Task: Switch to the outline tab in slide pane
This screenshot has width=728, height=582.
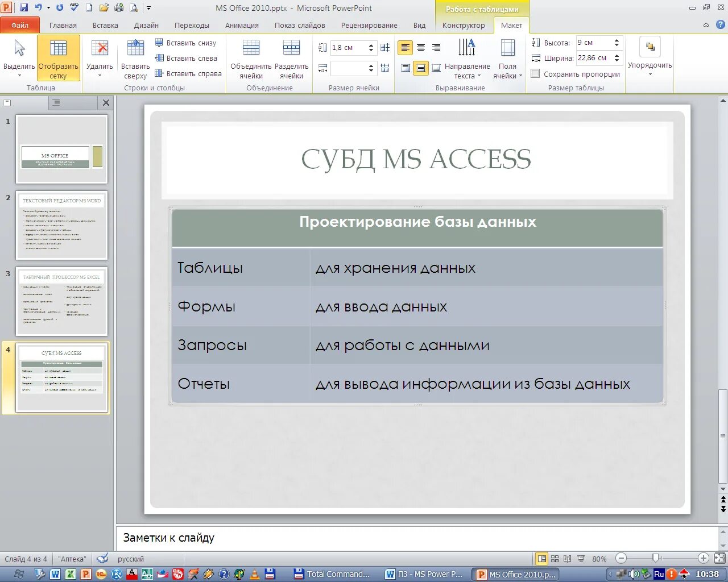Action: pos(56,103)
